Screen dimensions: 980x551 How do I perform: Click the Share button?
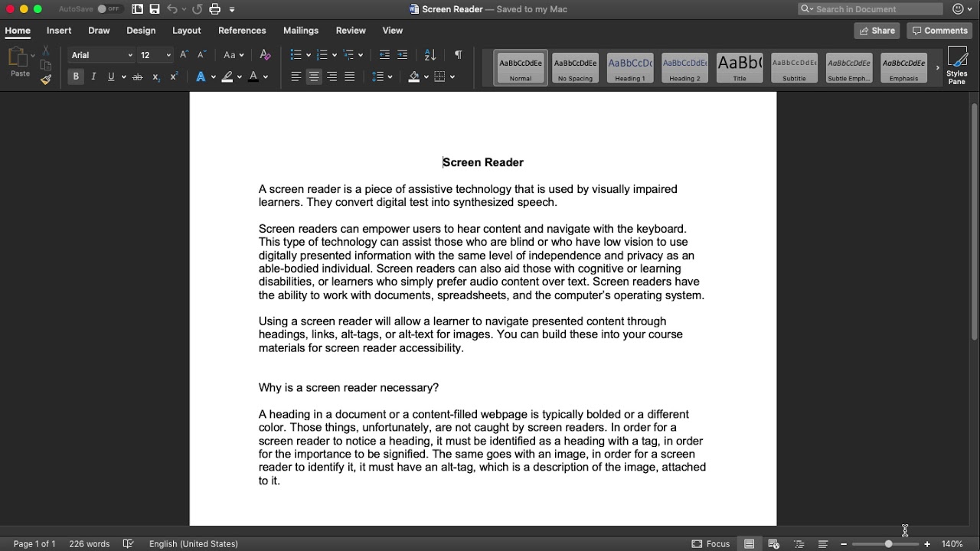pyautogui.click(x=877, y=31)
